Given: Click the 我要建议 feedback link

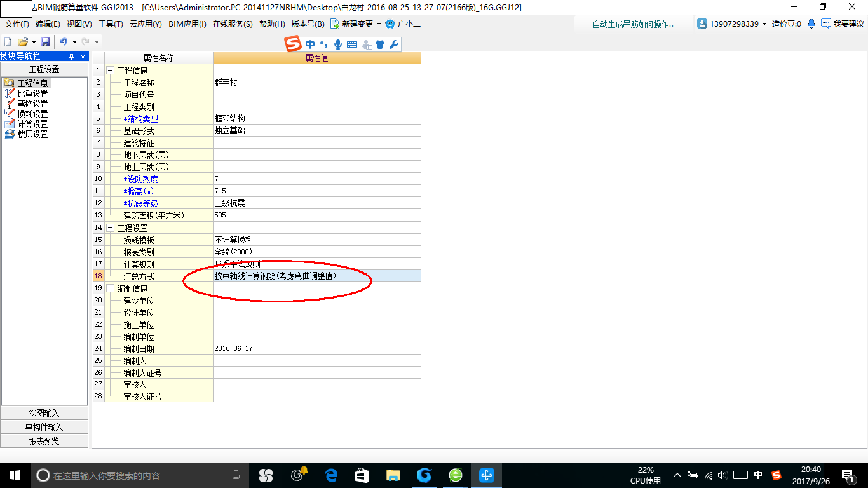Looking at the screenshot, I should [x=843, y=24].
